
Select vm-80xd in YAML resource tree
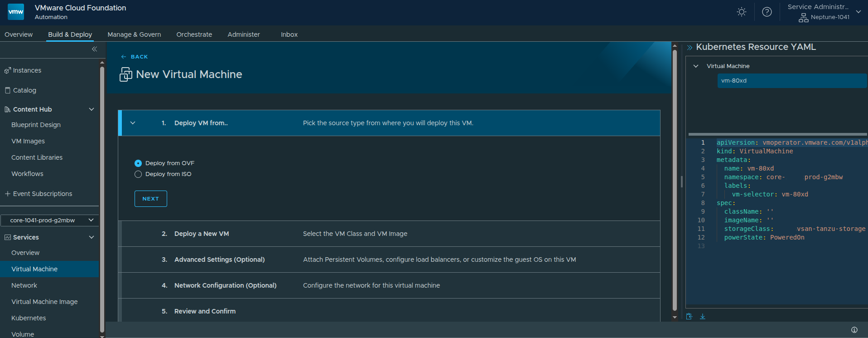click(792, 81)
